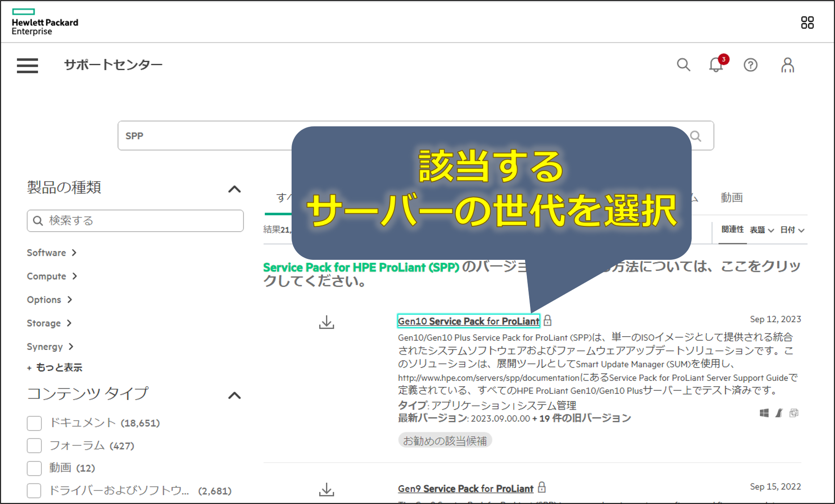Expand the Storage product category
The height and width of the screenshot is (504, 835).
[49, 323]
